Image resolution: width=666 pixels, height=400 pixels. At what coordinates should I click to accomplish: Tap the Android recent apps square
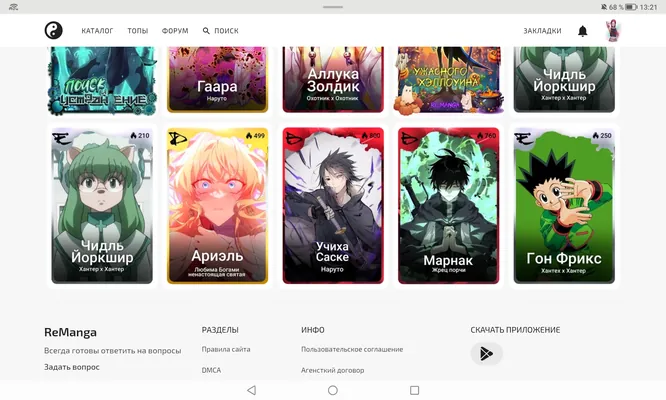pos(415,390)
